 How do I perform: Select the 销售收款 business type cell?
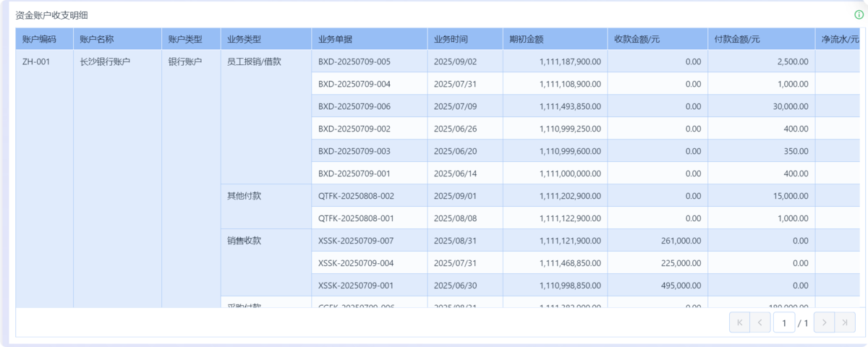click(x=244, y=241)
